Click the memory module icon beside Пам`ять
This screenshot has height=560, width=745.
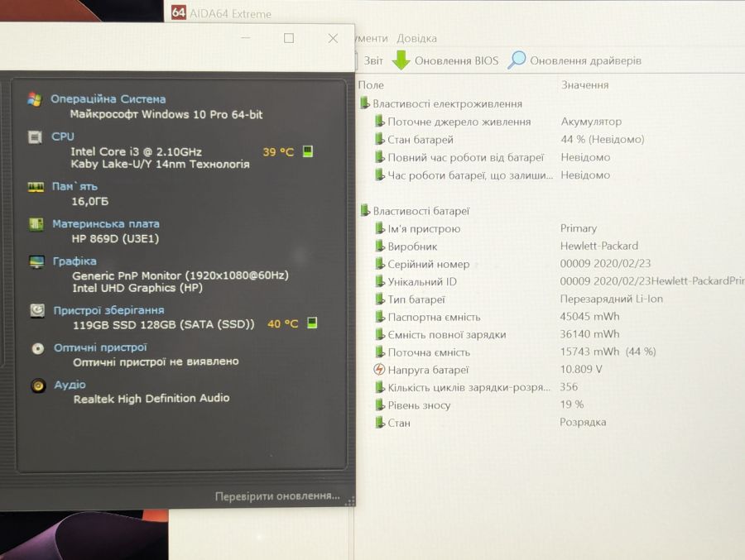[x=36, y=187]
